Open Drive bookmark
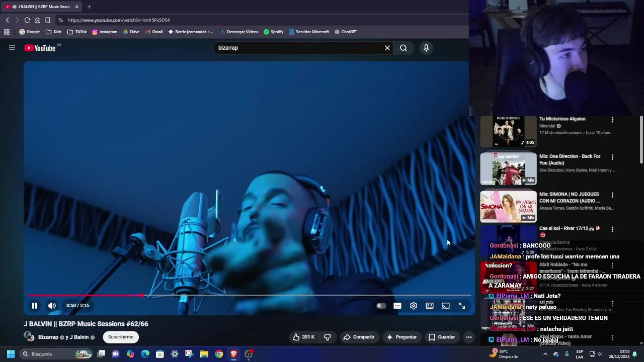 point(131,32)
